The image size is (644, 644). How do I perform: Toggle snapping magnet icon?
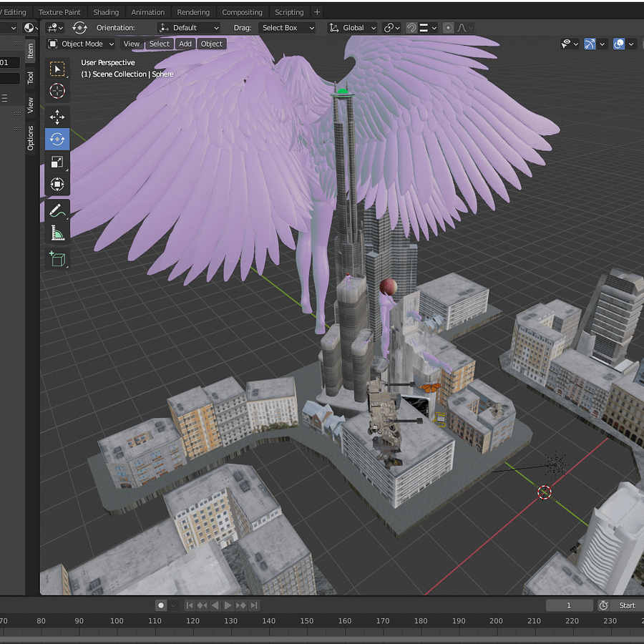click(411, 27)
